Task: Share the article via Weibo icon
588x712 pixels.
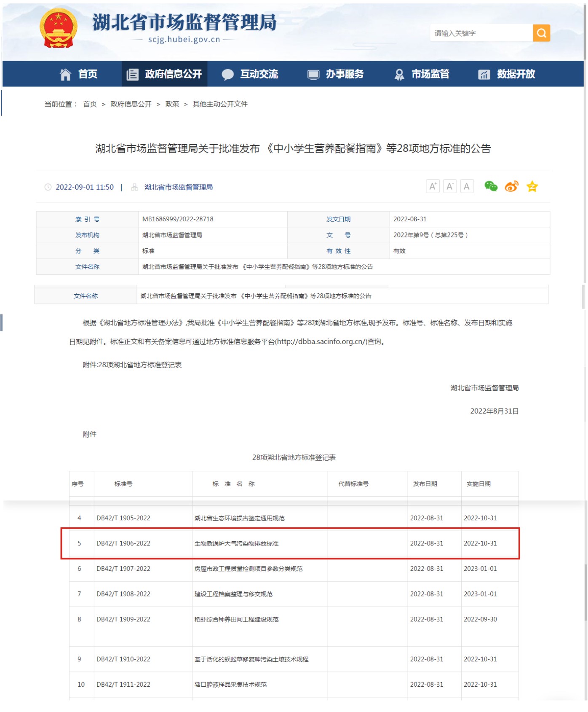Action: point(511,186)
